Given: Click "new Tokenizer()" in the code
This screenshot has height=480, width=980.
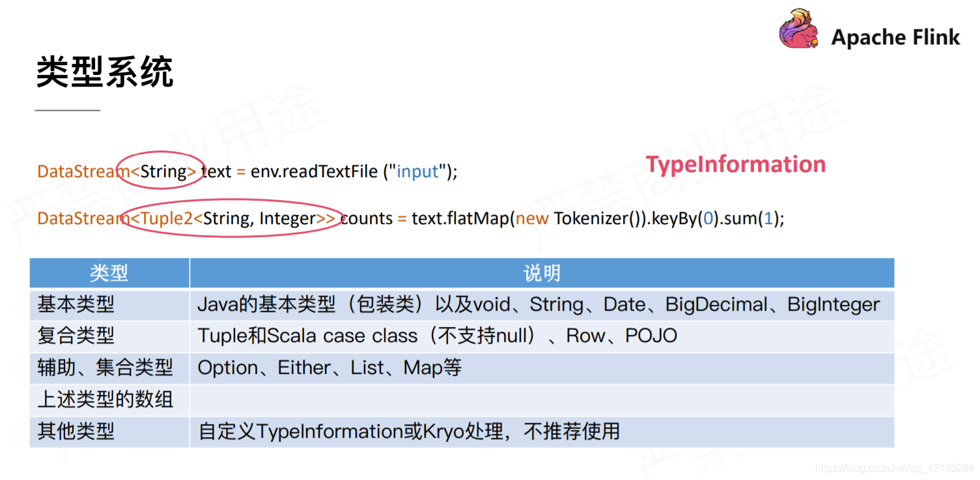Looking at the screenshot, I should tap(577, 219).
